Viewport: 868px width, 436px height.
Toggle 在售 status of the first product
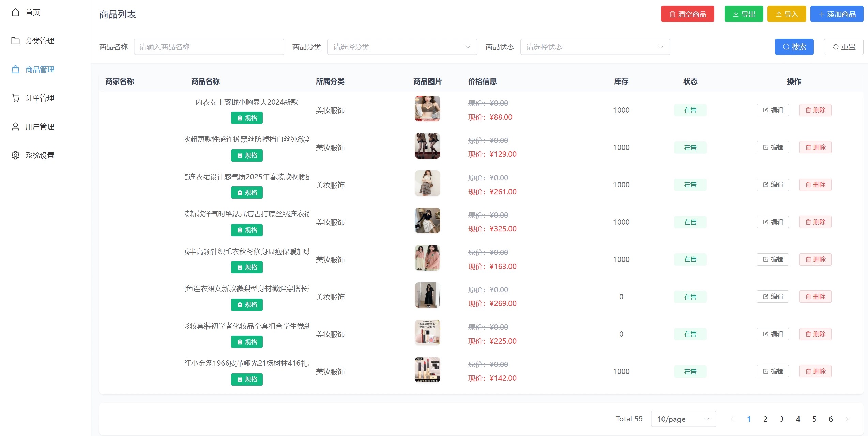(x=690, y=110)
